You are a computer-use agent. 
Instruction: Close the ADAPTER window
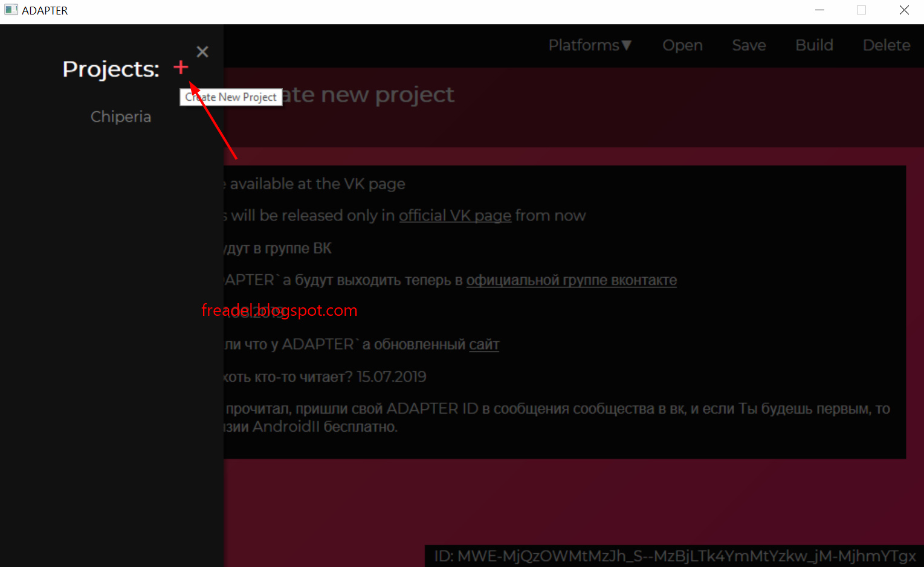(x=904, y=10)
